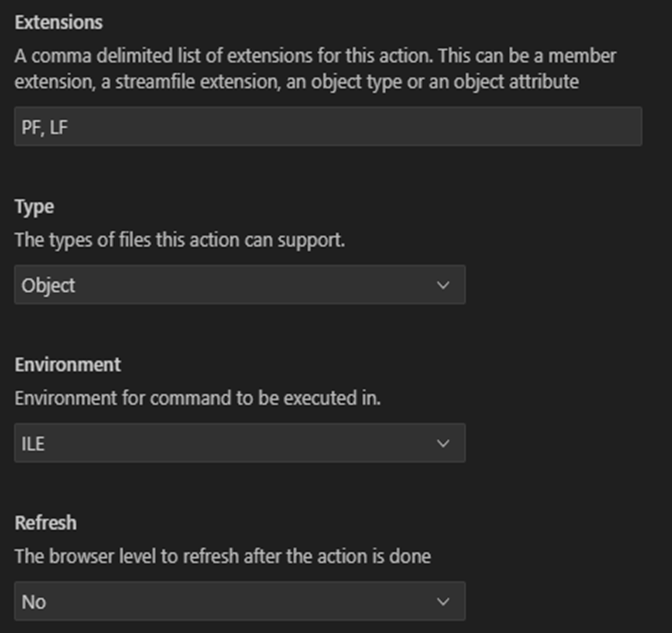Viewport: 672px width, 633px height.
Task: Open the Refresh dropdown set to No
Action: (x=239, y=602)
